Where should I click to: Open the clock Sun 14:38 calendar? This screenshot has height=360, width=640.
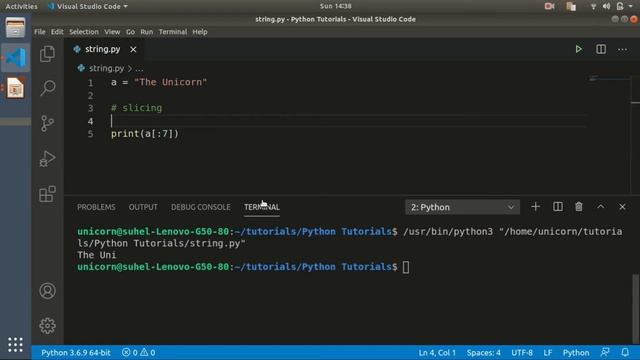[x=336, y=6]
